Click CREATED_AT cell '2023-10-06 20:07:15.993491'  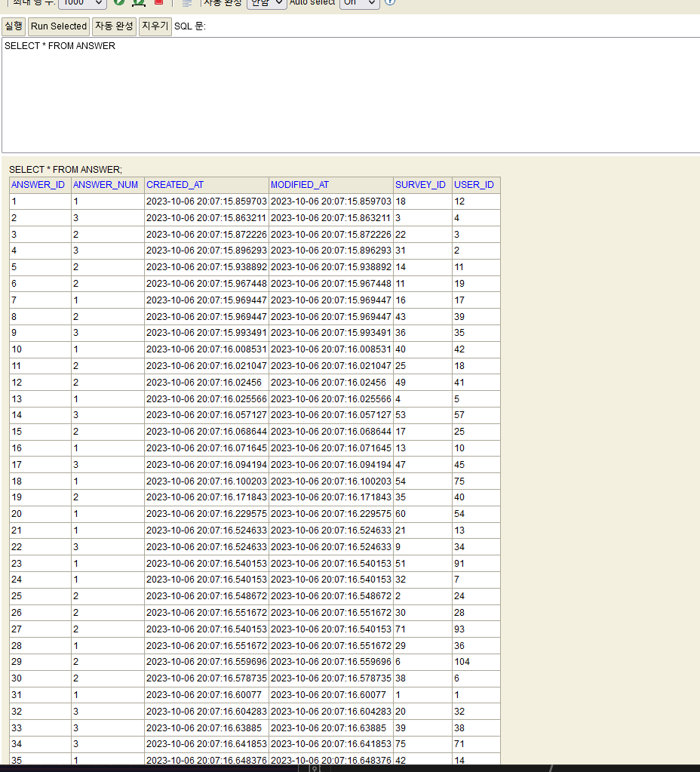tap(206, 333)
